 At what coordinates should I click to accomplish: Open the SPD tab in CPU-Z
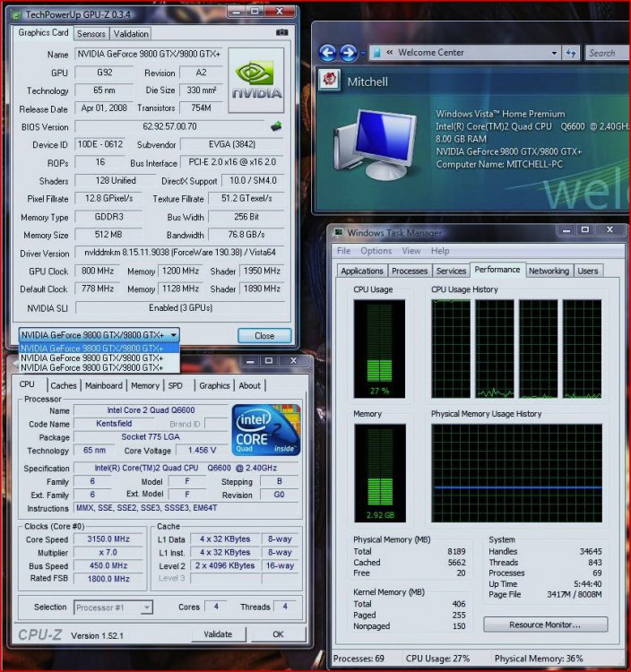pos(176,385)
